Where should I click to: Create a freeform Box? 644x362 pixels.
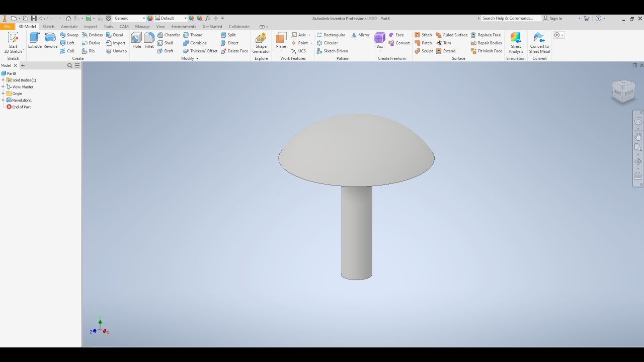tap(380, 40)
